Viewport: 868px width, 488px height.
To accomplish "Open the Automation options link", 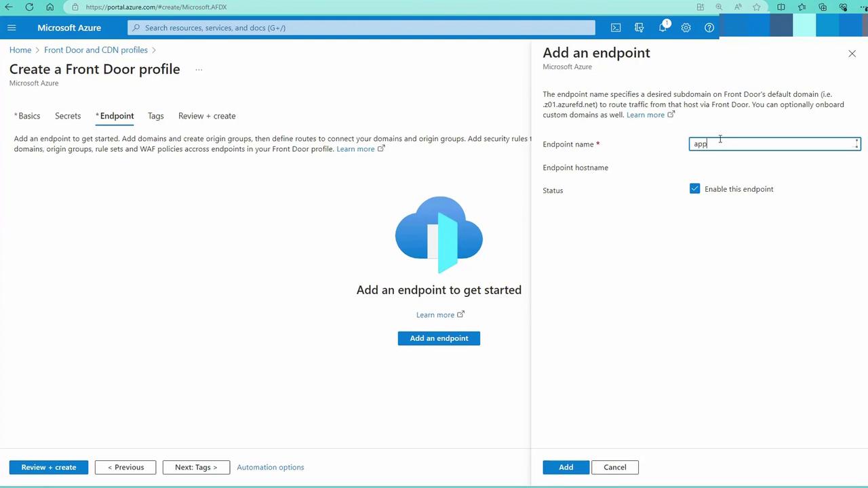I will (271, 467).
